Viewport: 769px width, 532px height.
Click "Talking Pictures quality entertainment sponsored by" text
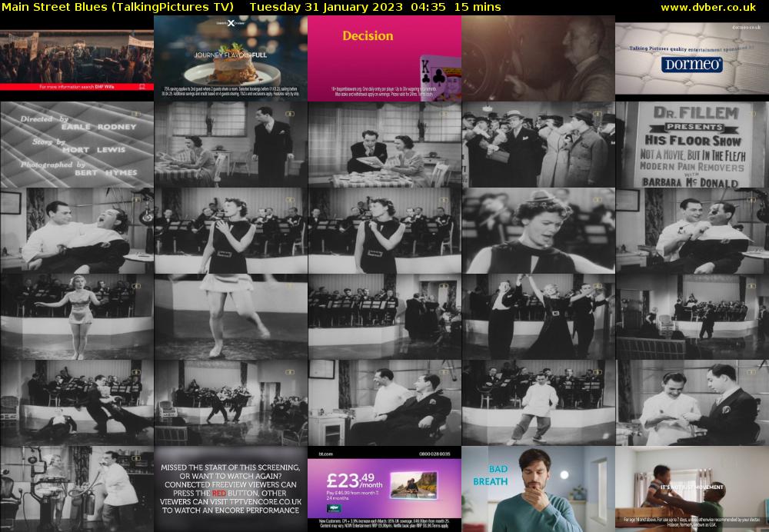[691, 48]
